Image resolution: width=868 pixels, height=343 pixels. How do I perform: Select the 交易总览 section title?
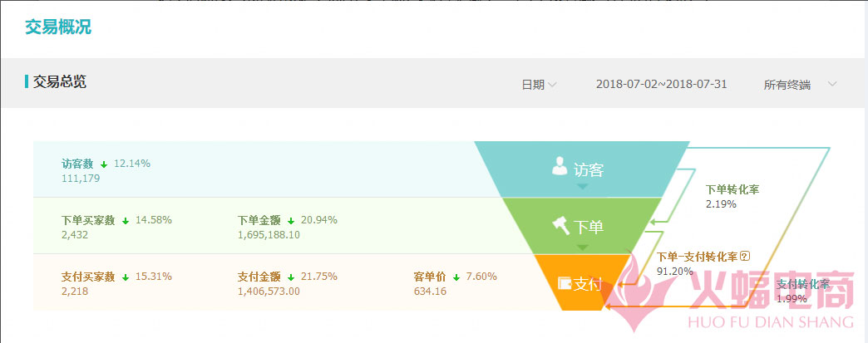[60, 82]
